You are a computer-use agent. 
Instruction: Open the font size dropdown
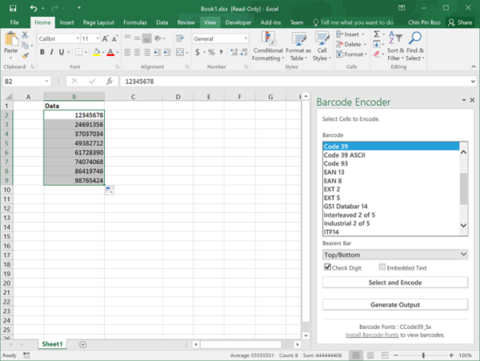pos(97,39)
